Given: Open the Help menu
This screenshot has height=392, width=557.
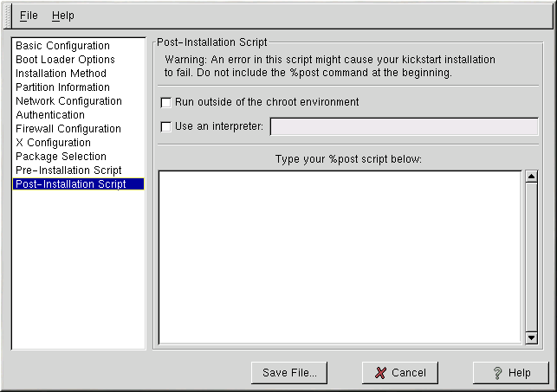Looking at the screenshot, I should pyautogui.click(x=63, y=16).
